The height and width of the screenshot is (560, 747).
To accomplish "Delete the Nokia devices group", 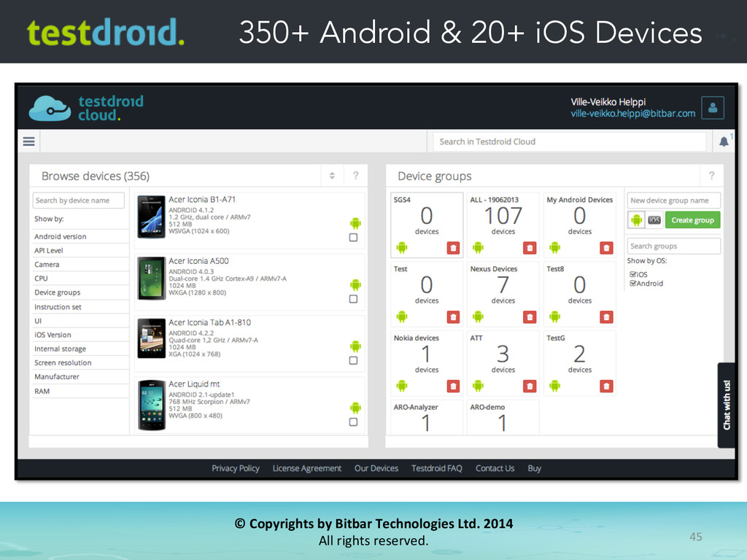I will coord(453,386).
